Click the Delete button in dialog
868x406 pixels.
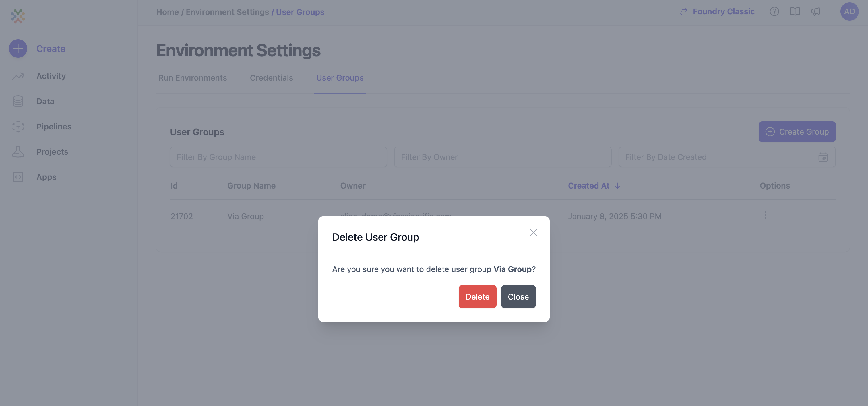[x=477, y=296]
